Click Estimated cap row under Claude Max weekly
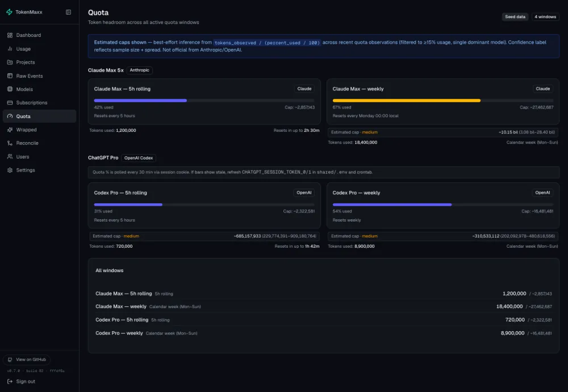This screenshot has height=392, width=568. [x=442, y=132]
